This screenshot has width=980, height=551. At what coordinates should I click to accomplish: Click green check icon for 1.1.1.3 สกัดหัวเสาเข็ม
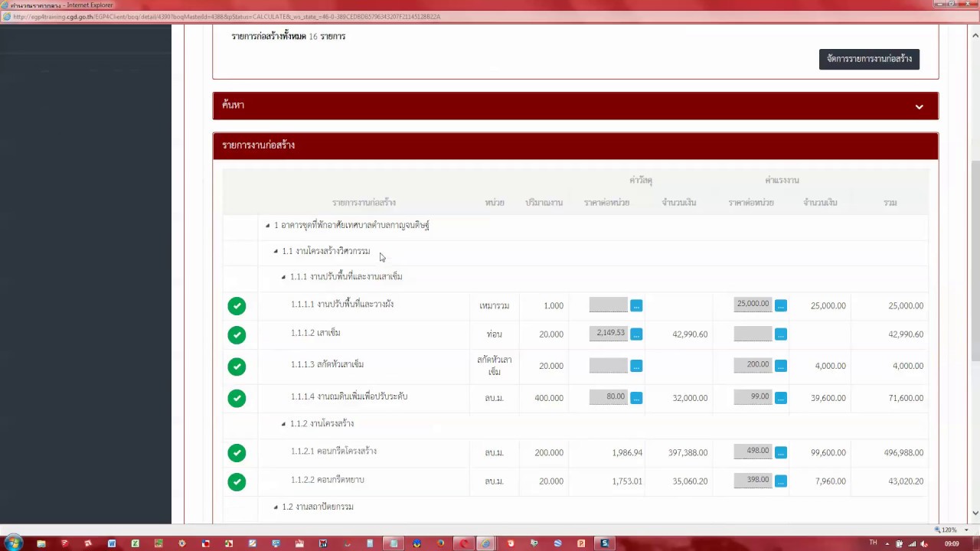[x=237, y=367]
